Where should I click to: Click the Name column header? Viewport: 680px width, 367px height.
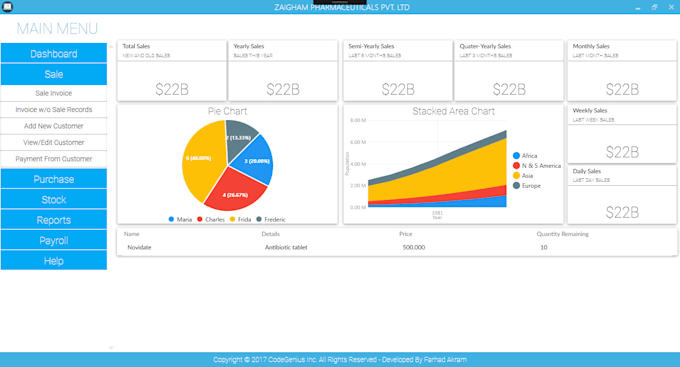pyautogui.click(x=131, y=234)
